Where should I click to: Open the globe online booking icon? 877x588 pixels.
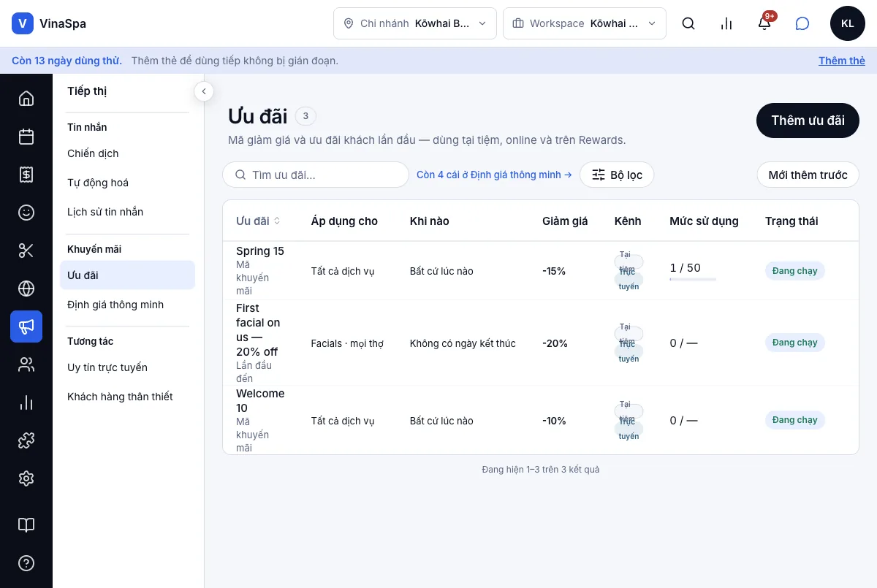point(26,289)
